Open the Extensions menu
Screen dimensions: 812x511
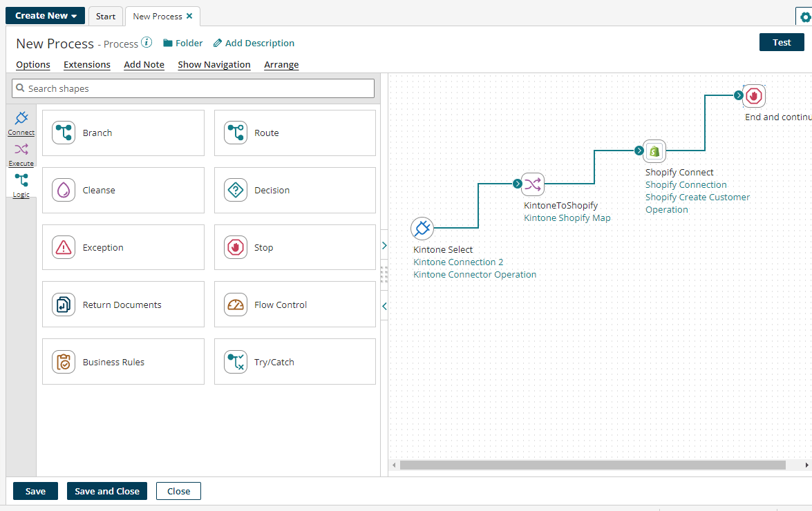87,65
